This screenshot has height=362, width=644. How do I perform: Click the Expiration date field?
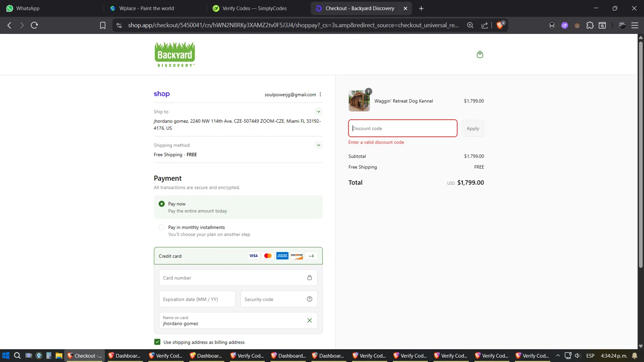tap(197, 299)
